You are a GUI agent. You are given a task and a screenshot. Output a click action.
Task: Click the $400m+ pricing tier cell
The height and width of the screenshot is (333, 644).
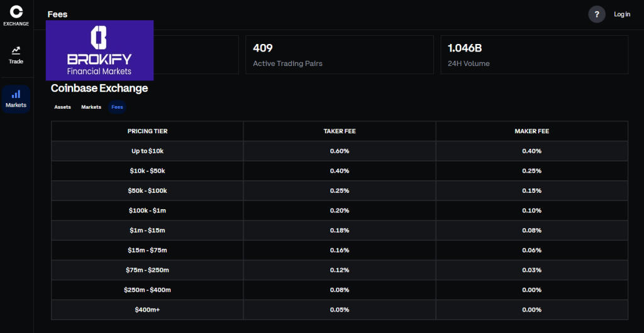pyautogui.click(x=147, y=310)
